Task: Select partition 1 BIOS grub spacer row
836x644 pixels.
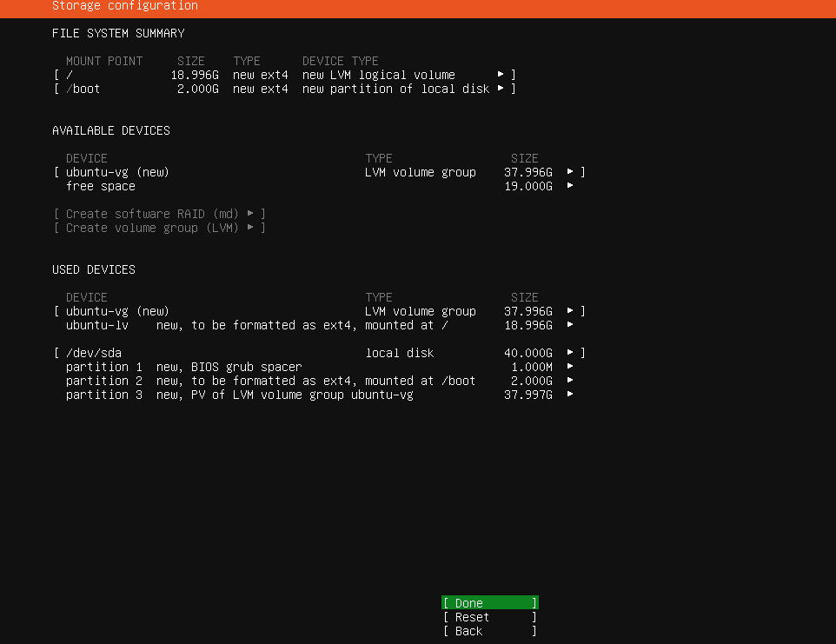Action: click(319, 367)
